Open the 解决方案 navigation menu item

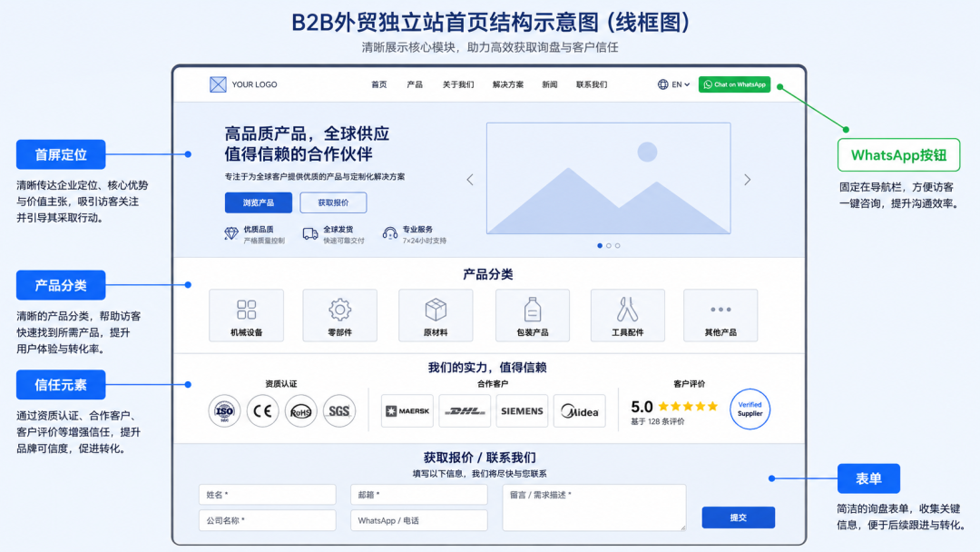[507, 84]
